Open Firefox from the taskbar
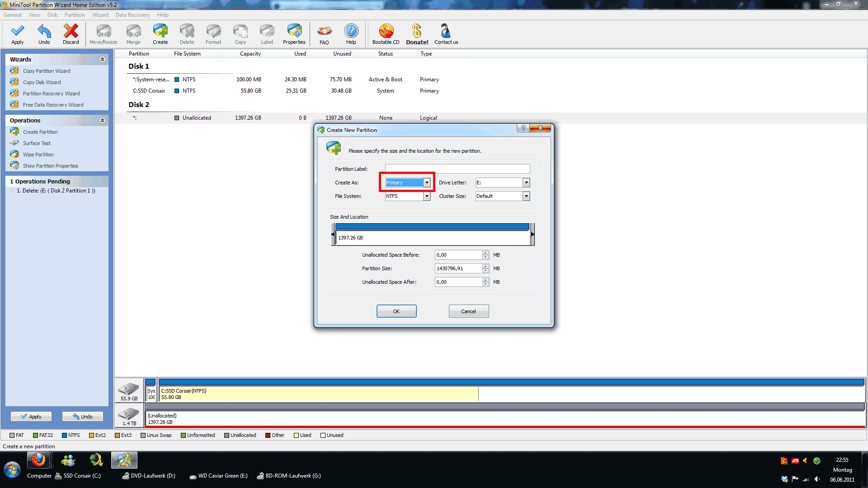Screen dimensions: 868x488 click(38, 460)
